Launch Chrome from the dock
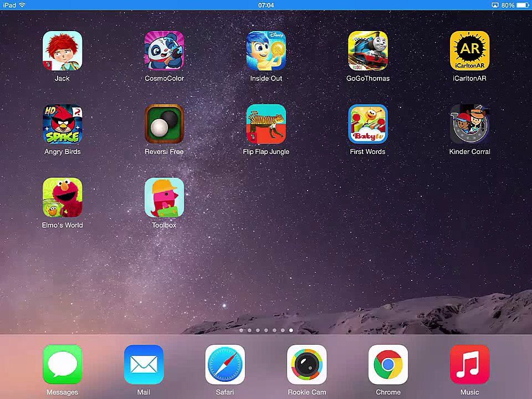Screen dimensions: 532x399 click(388, 365)
